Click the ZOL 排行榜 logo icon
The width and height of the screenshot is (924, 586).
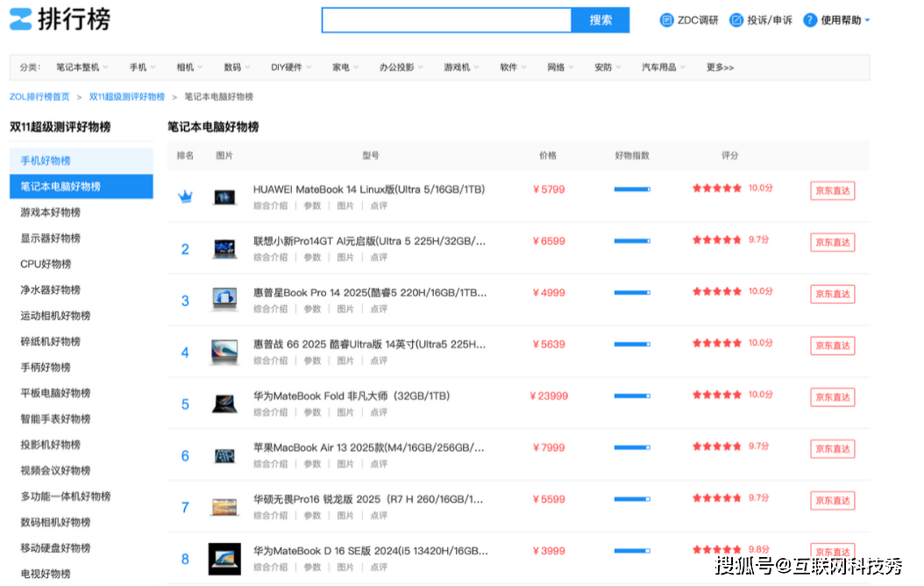pos(21,19)
